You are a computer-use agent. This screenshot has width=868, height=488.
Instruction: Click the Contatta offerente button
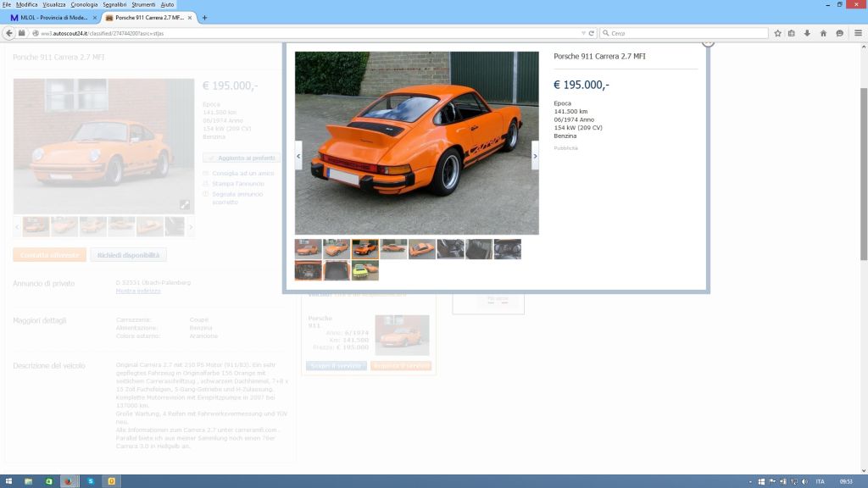[x=50, y=255]
